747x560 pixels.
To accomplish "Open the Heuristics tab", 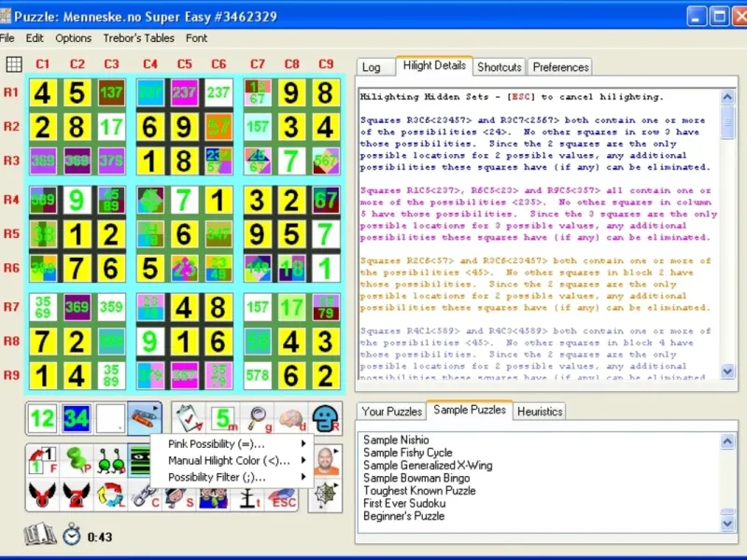I will (x=540, y=412).
